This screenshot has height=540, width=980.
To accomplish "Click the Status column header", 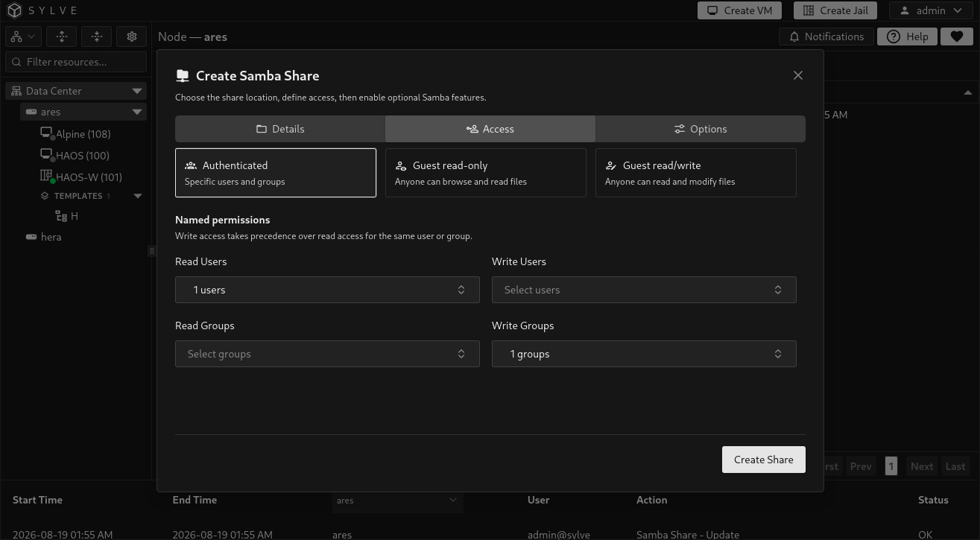I will coord(933,500).
